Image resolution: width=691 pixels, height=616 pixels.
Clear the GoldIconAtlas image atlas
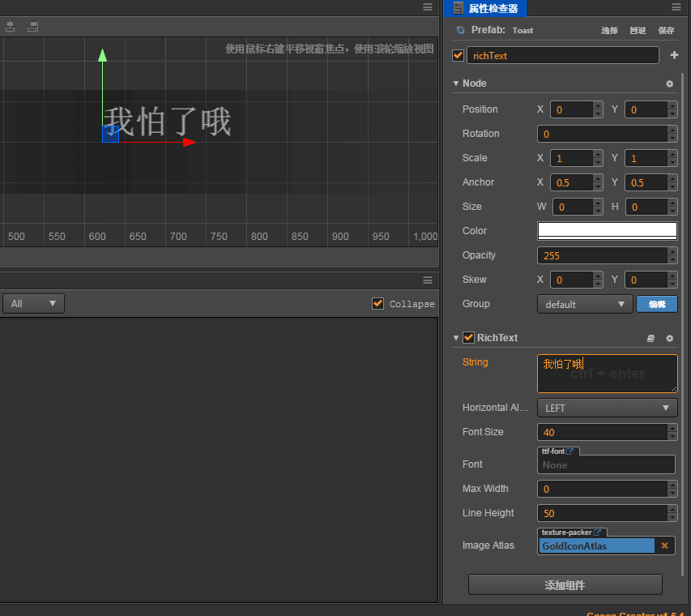[664, 546]
